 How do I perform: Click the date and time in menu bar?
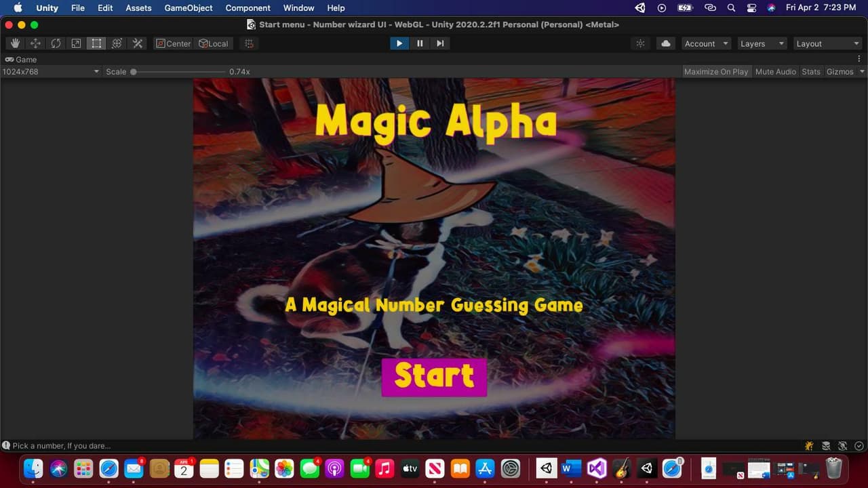click(x=821, y=8)
